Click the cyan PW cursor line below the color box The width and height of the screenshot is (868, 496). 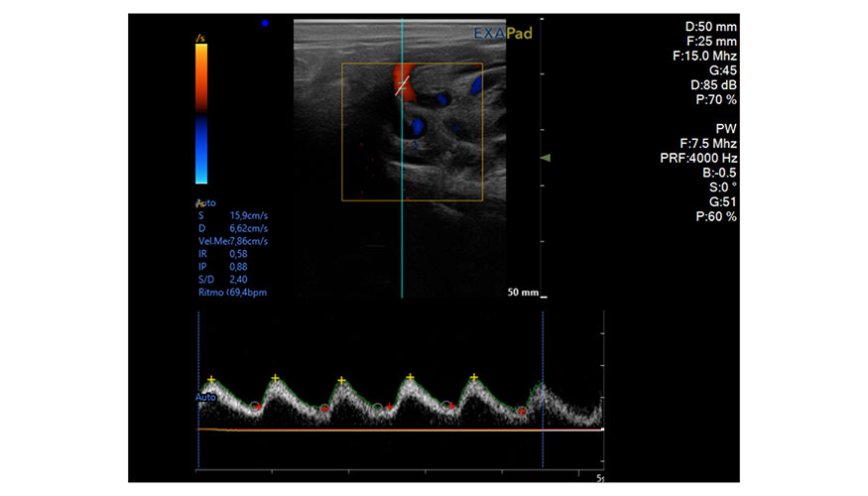click(x=402, y=249)
